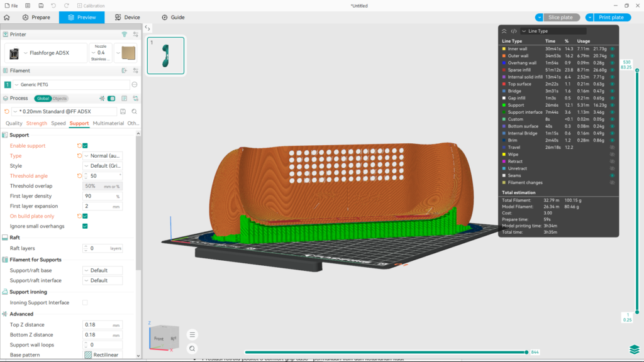
Task: Open the Line Type view dropdown
Action: click(553, 31)
